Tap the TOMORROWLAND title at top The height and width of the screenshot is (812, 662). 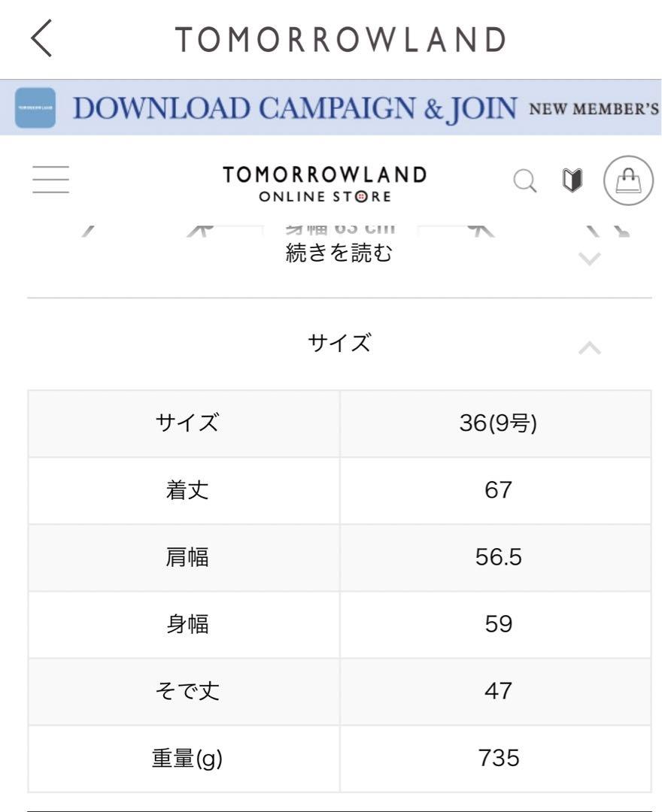coord(340,39)
